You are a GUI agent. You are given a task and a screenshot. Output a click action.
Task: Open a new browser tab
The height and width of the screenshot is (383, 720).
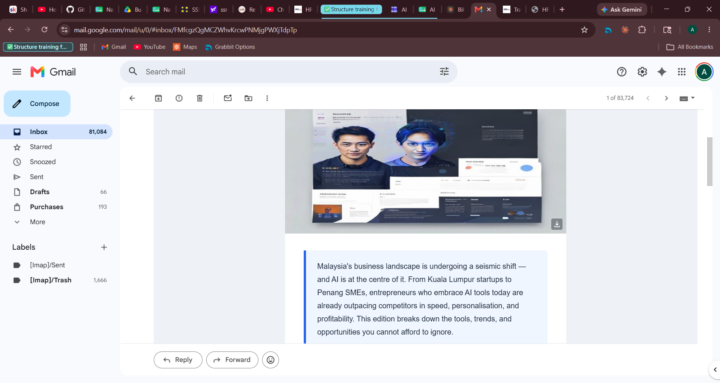(562, 9)
